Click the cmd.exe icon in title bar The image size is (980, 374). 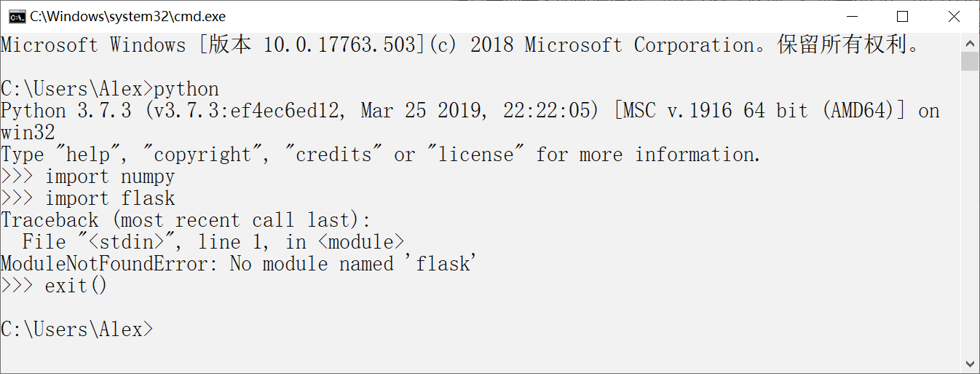[x=17, y=16]
